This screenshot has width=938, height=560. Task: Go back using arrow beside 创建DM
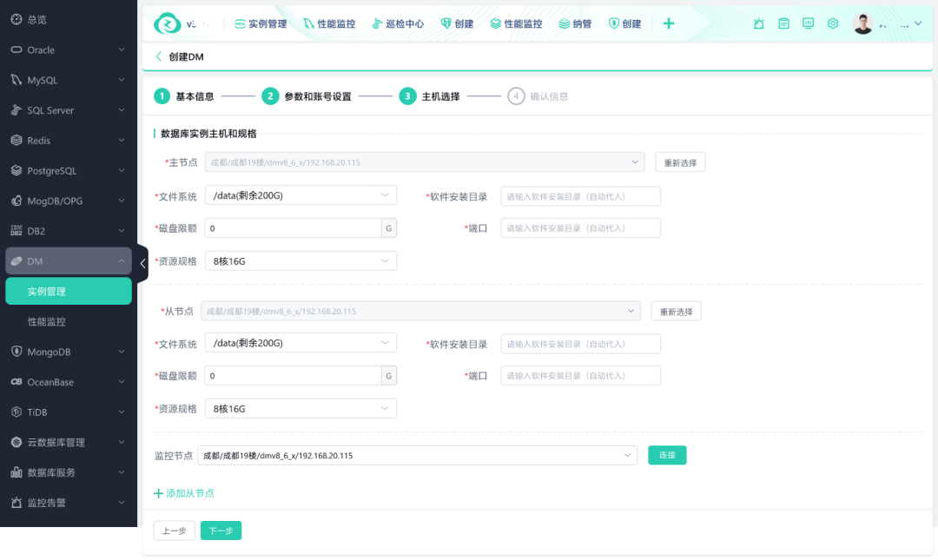[x=159, y=56]
